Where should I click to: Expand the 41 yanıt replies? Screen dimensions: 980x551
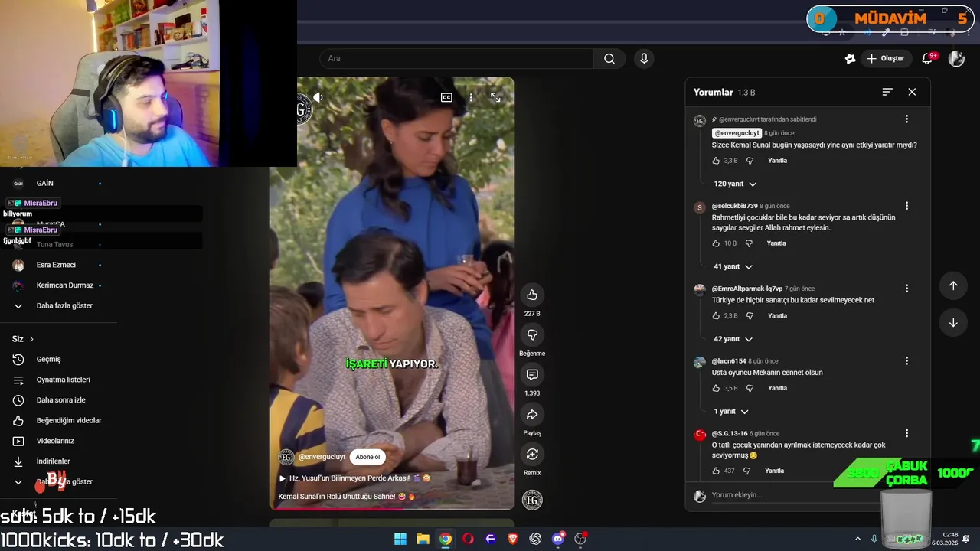(x=733, y=266)
